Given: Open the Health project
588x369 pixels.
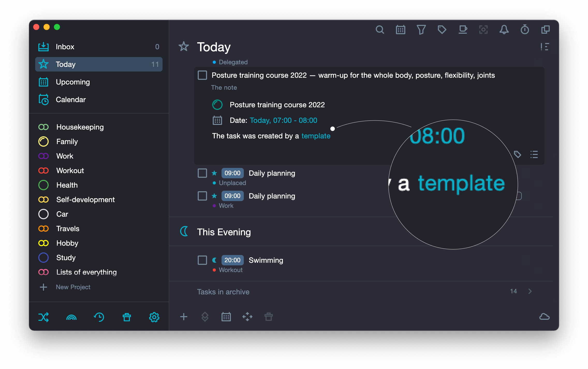Looking at the screenshot, I should pos(99,185).
